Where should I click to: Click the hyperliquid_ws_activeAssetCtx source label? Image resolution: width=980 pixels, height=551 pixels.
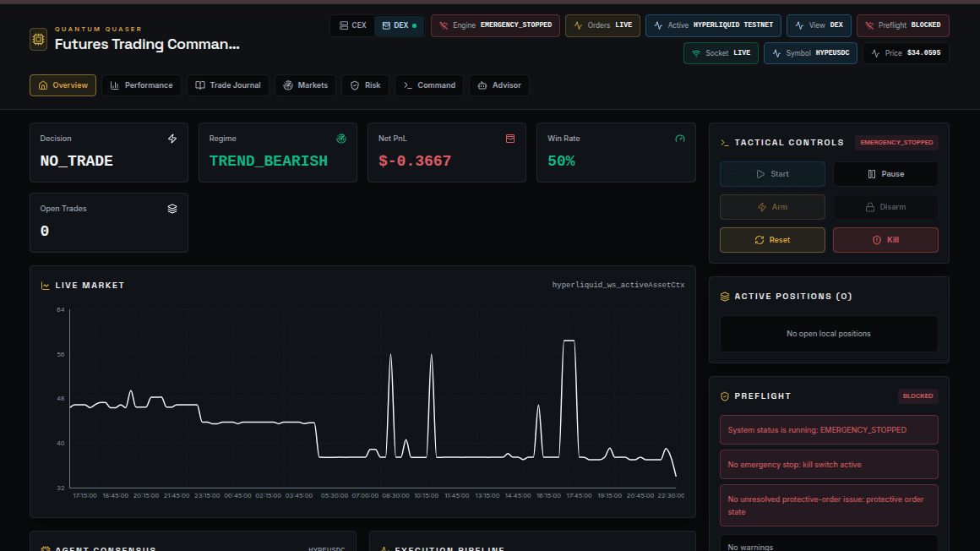pos(618,285)
